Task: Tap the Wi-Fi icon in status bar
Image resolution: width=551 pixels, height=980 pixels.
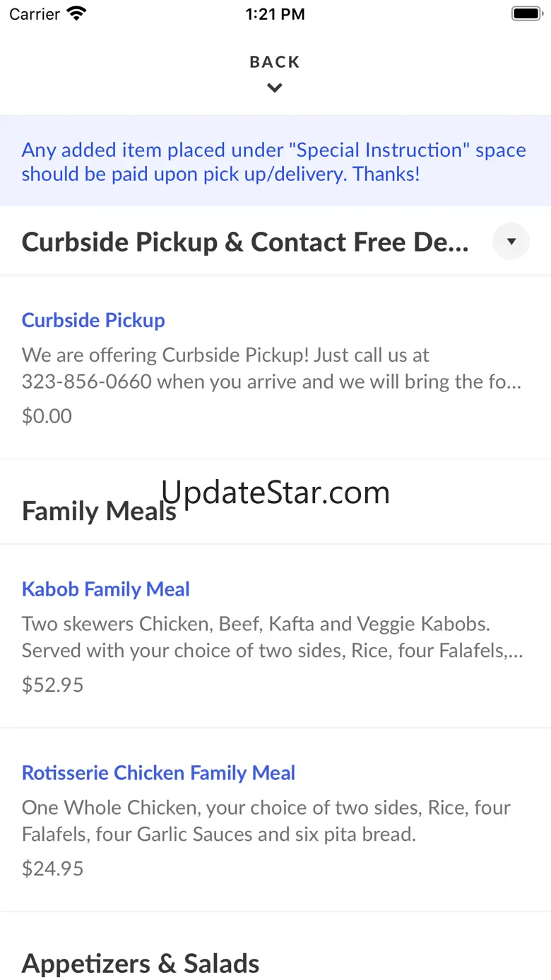Action: pyautogui.click(x=76, y=13)
